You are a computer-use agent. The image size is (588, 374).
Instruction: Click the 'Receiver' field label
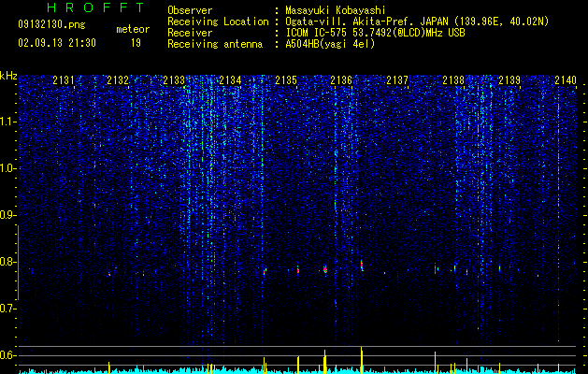(x=190, y=33)
